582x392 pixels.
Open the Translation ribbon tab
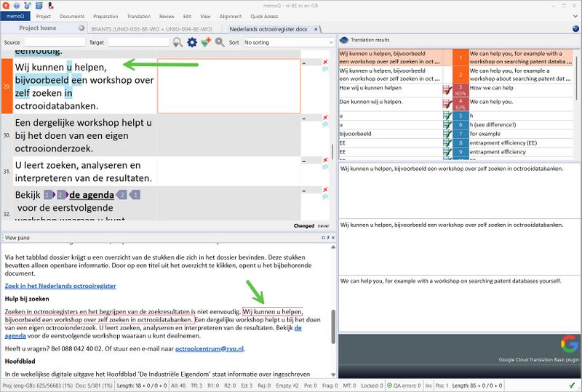click(138, 16)
